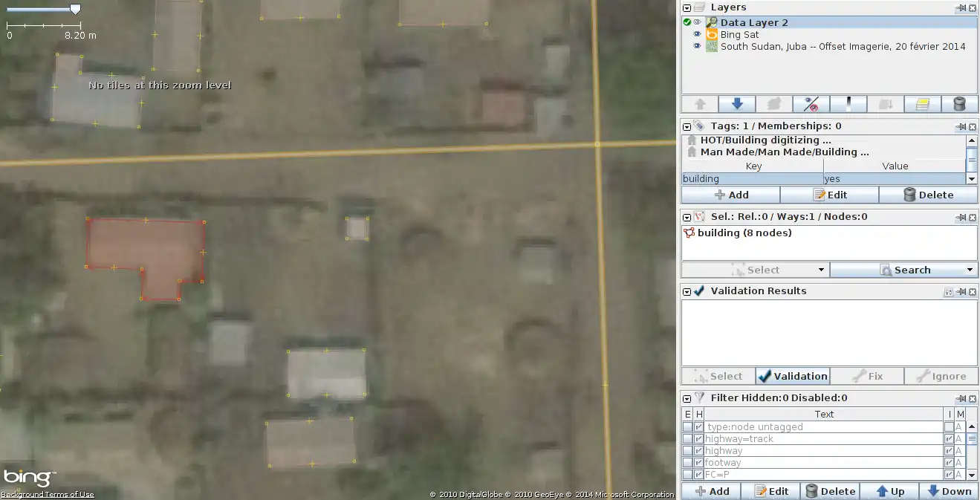Collapse the Layers panel
Image resolution: width=980 pixels, height=500 pixels.
[687, 7]
